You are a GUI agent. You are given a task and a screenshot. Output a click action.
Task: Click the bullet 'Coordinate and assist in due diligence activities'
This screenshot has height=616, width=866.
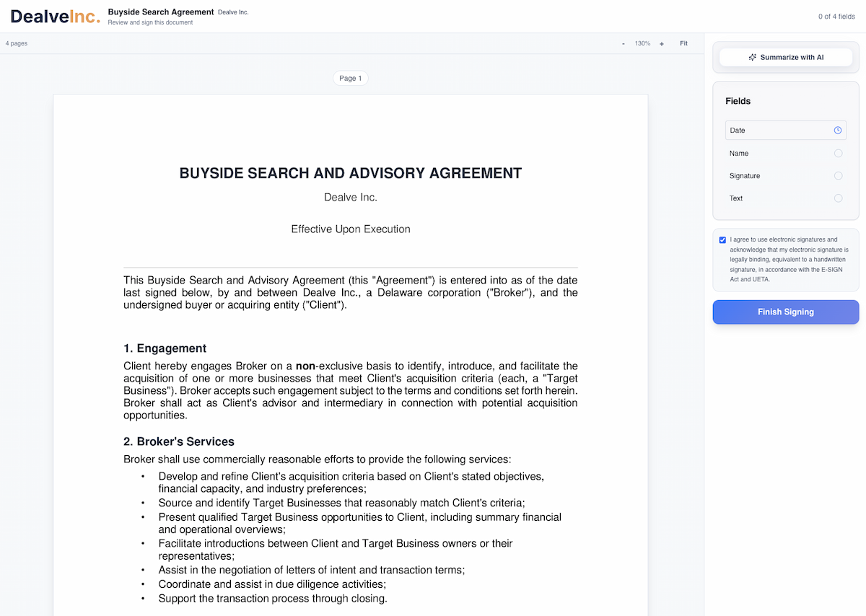272,584
